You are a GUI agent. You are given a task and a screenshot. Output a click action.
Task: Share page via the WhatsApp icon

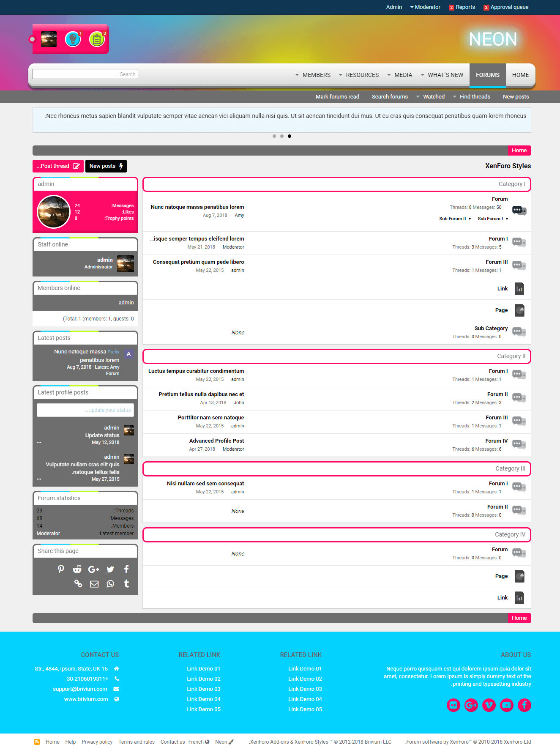(x=110, y=584)
